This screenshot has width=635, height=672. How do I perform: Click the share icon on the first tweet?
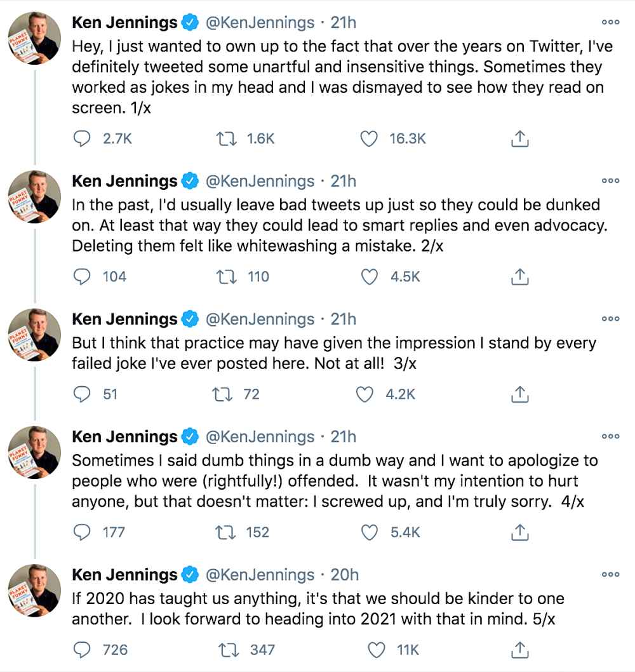tap(521, 137)
